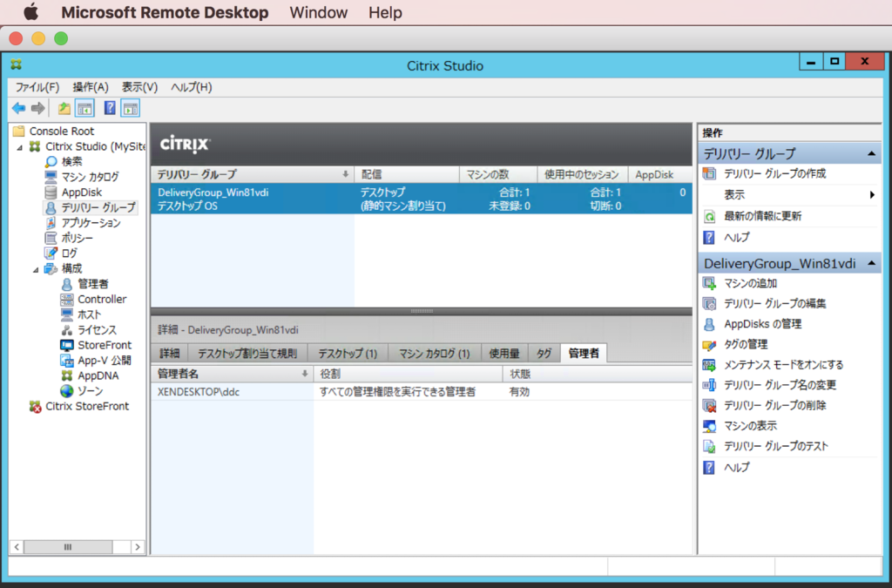Click the メンテナンス モードをオンにする icon
The height and width of the screenshot is (588, 892).
pos(709,365)
